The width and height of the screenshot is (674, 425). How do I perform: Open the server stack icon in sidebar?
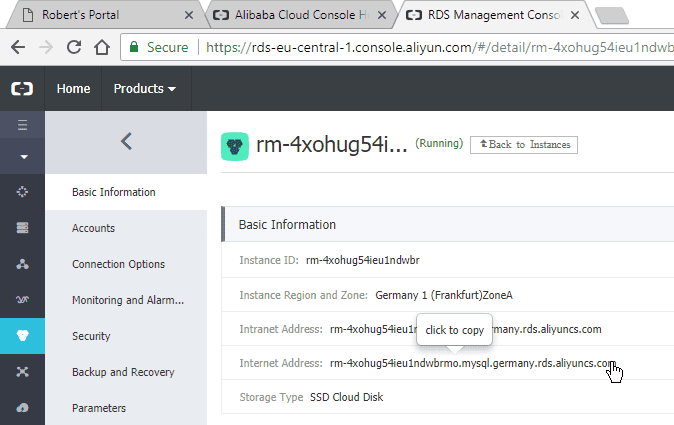[22, 227]
